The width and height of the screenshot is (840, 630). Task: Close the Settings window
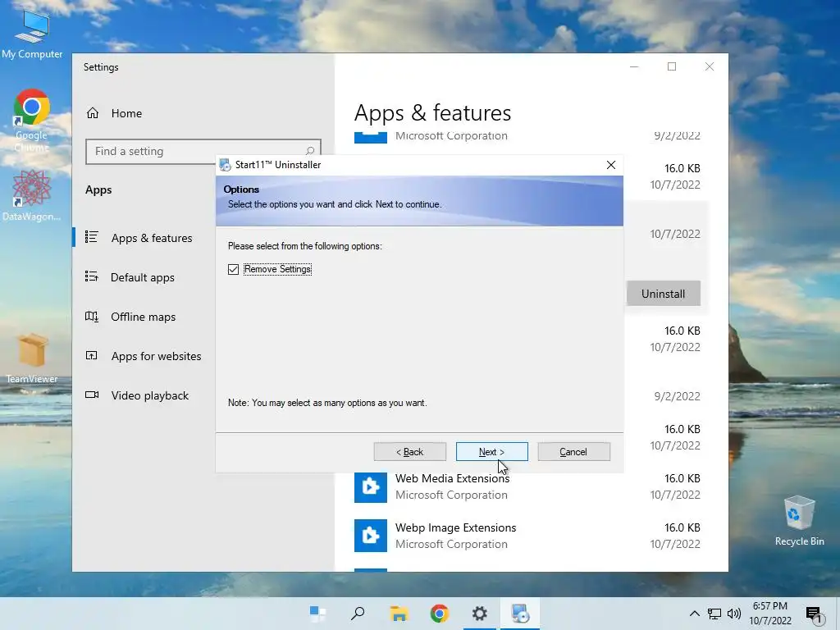710,66
